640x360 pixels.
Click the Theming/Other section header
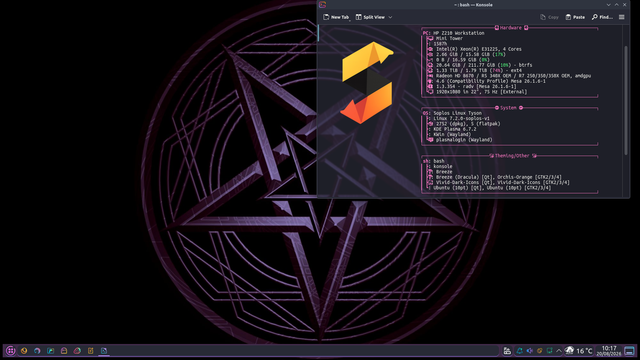tap(512, 156)
